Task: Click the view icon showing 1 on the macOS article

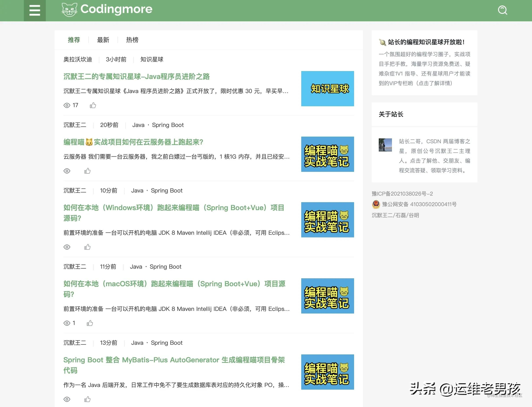Action: click(67, 323)
